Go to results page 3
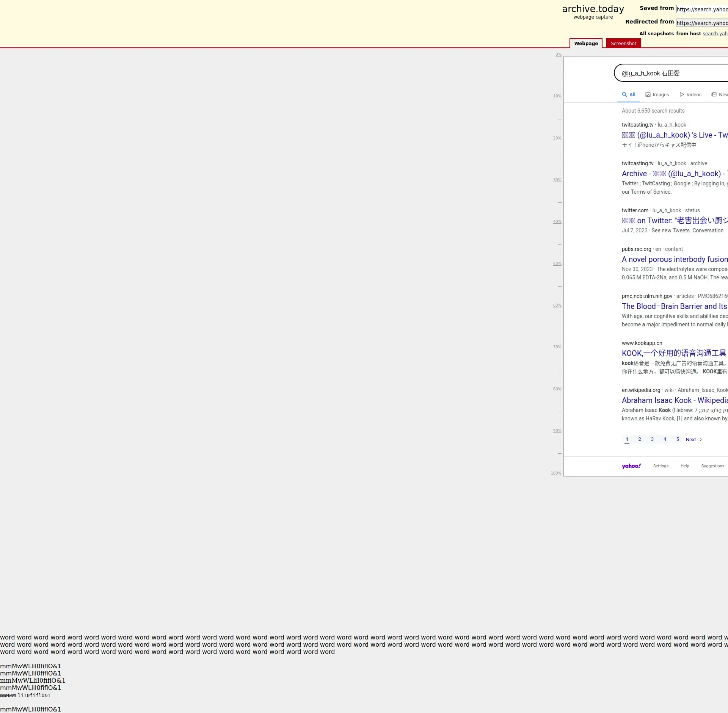Image resolution: width=728 pixels, height=713 pixels. [x=652, y=439]
